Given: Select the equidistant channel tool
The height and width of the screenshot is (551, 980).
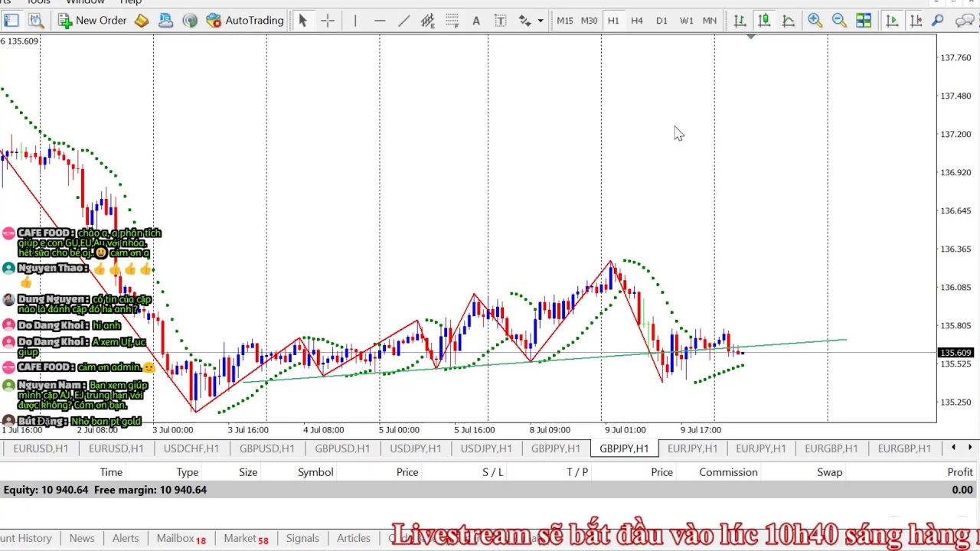Looking at the screenshot, I should click(428, 21).
